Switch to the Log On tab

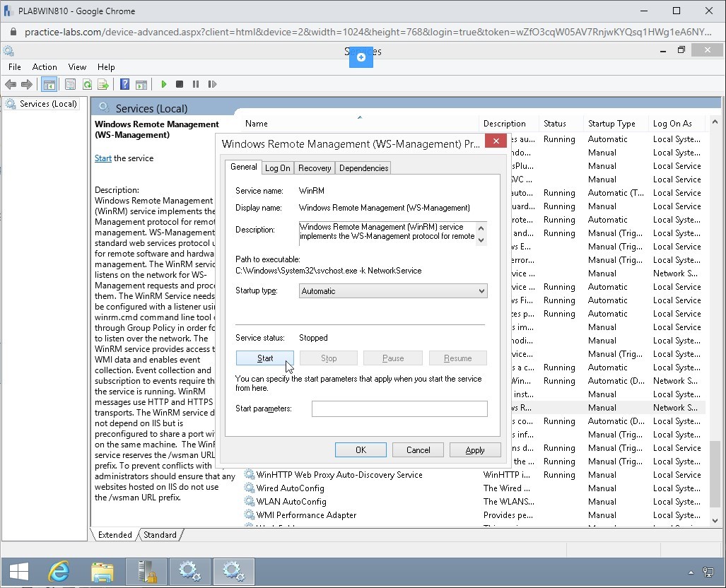[277, 168]
